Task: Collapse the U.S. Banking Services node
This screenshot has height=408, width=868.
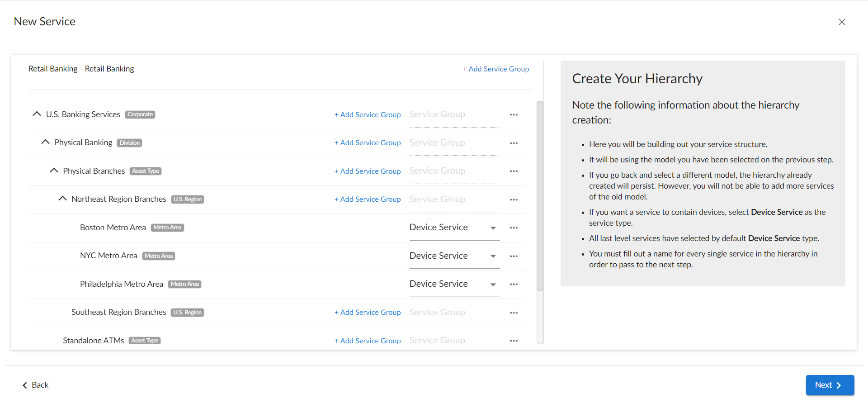Action: [x=37, y=114]
